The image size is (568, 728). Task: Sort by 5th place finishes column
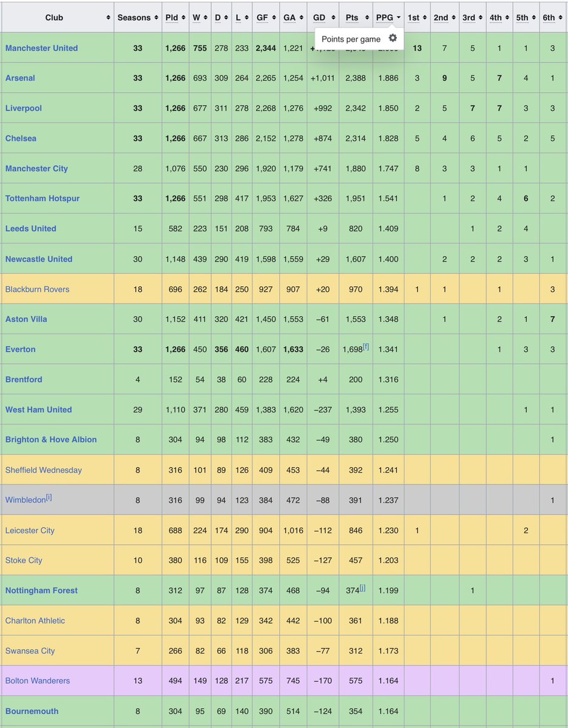click(x=526, y=18)
